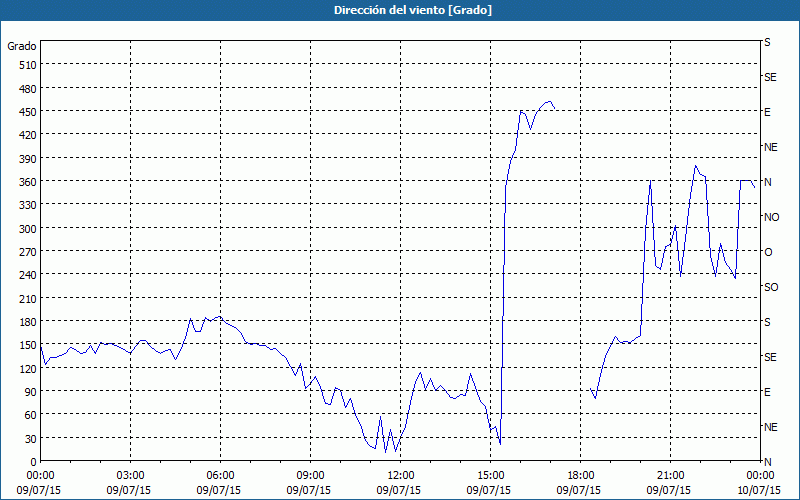Viewport: 800px width, 500px height.
Task: Click the 480 value on the left axis
Action: 28,89
